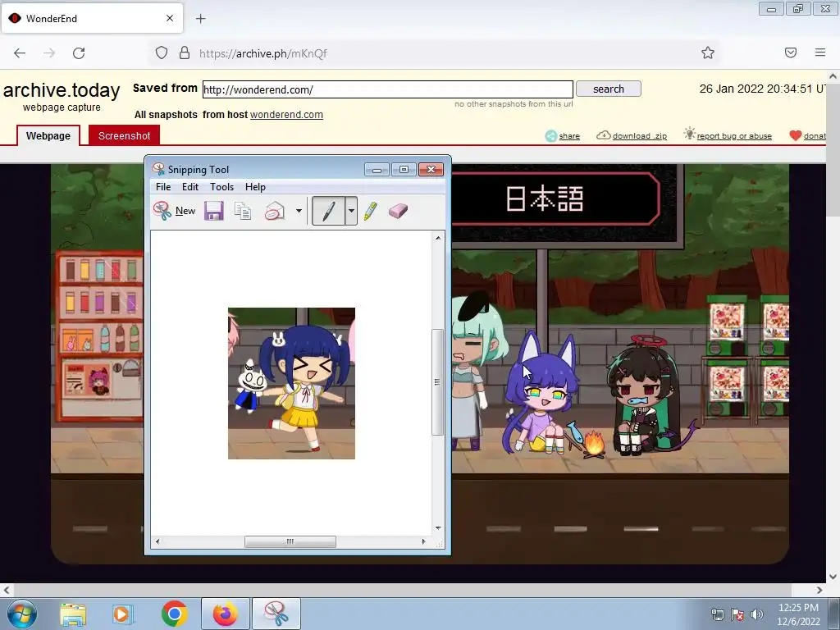
Task: Click the archive.today search button
Action: click(609, 89)
